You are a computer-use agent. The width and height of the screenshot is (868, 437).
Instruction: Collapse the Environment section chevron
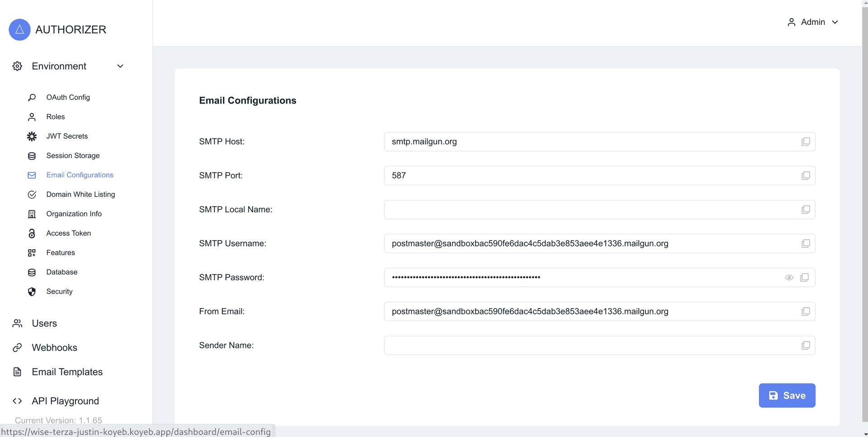[120, 66]
